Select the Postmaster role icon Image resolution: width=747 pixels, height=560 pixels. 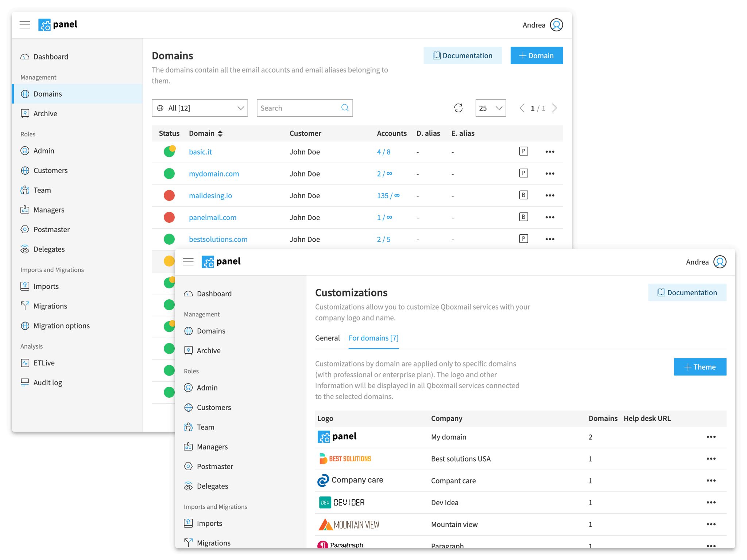[24, 229]
